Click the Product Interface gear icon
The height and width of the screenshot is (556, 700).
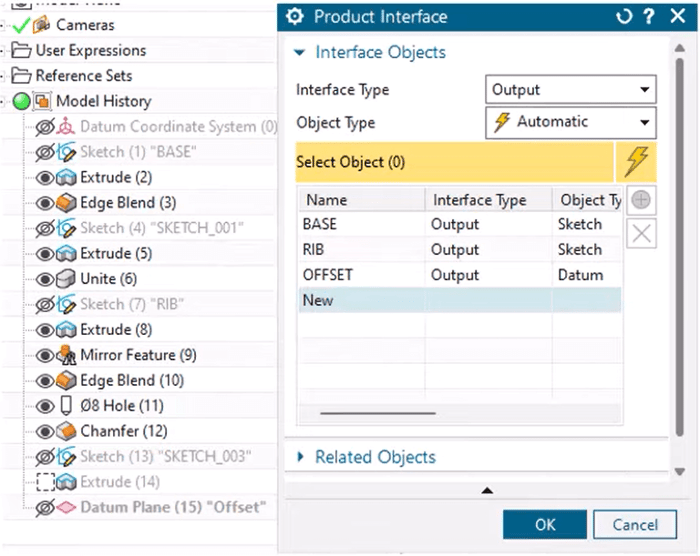click(295, 17)
